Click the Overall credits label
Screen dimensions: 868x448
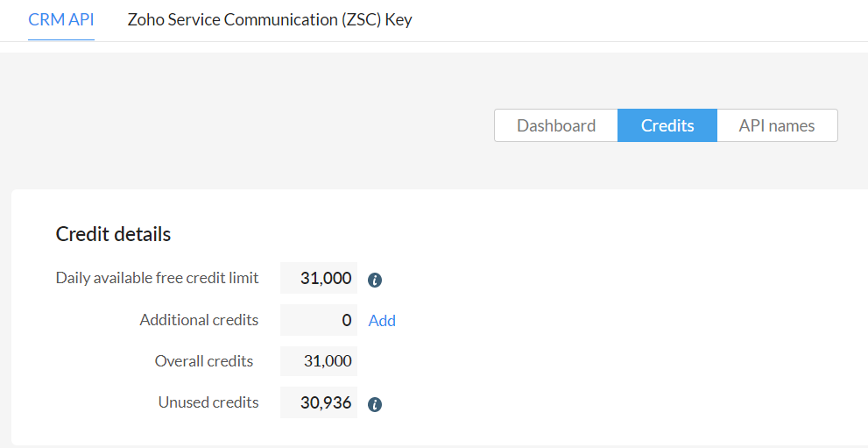pos(204,361)
